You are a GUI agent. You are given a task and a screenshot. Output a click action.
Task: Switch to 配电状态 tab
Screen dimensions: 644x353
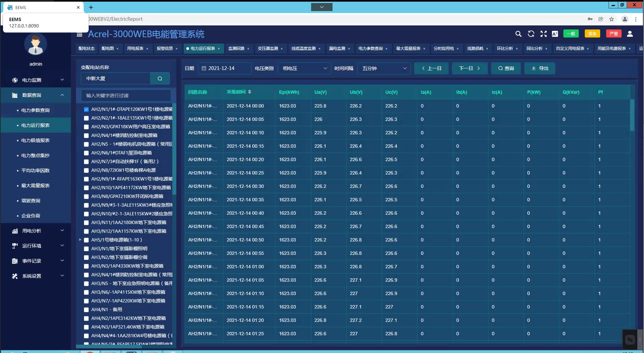pos(87,49)
